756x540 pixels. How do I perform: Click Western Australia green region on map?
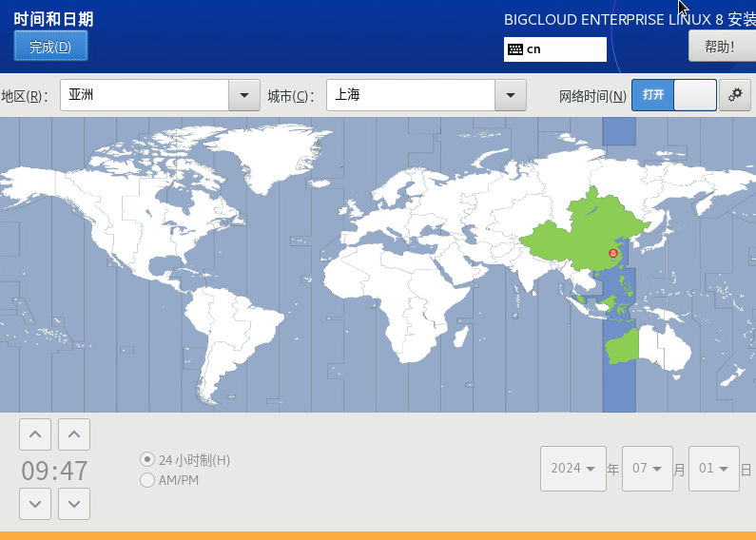[x=623, y=347]
